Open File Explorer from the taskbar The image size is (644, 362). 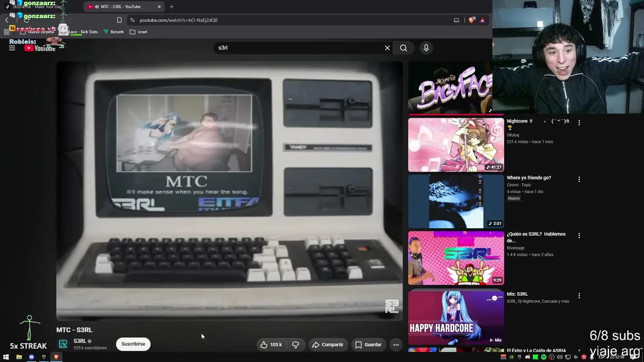(x=19, y=357)
